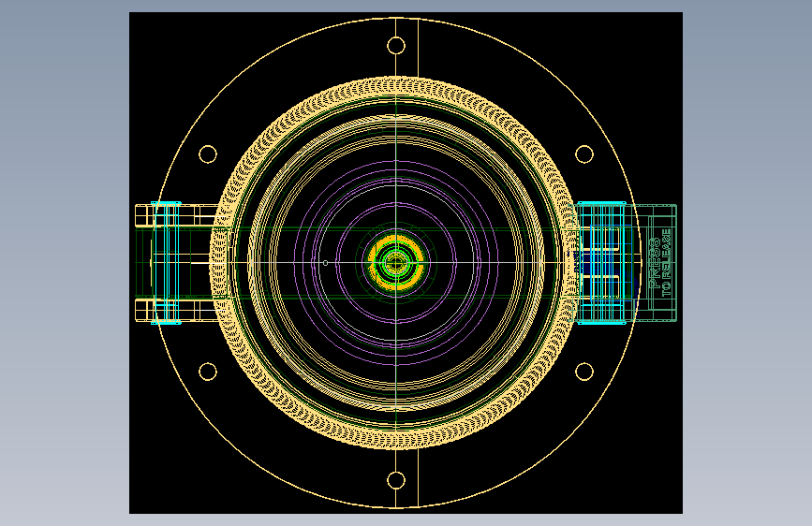Click the lower-right mounting hole circle
Viewport: 812px width, 526px height.
tap(584, 372)
